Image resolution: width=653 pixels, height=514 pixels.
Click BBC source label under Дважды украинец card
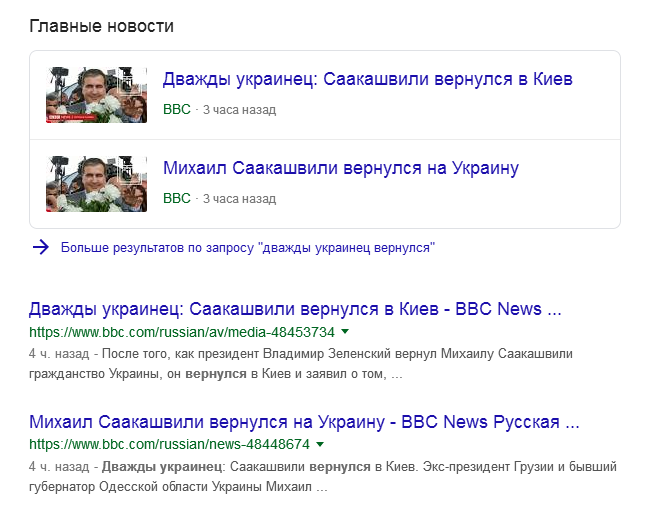point(177,109)
